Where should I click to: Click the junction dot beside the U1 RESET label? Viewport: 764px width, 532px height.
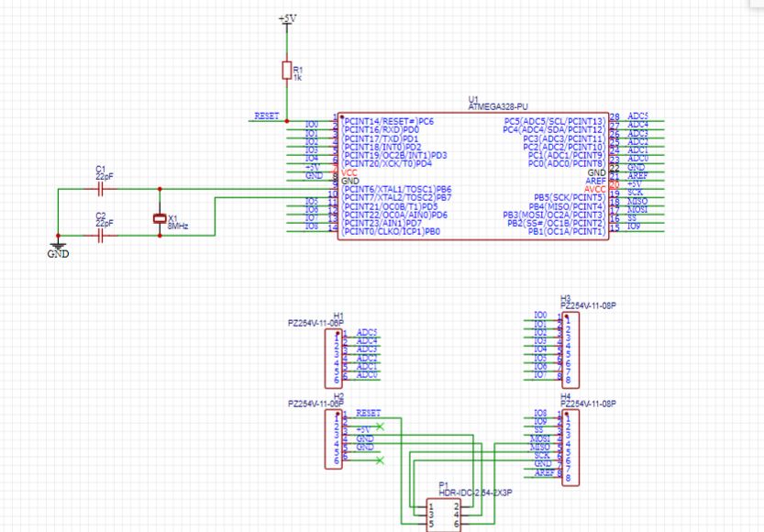point(286,121)
